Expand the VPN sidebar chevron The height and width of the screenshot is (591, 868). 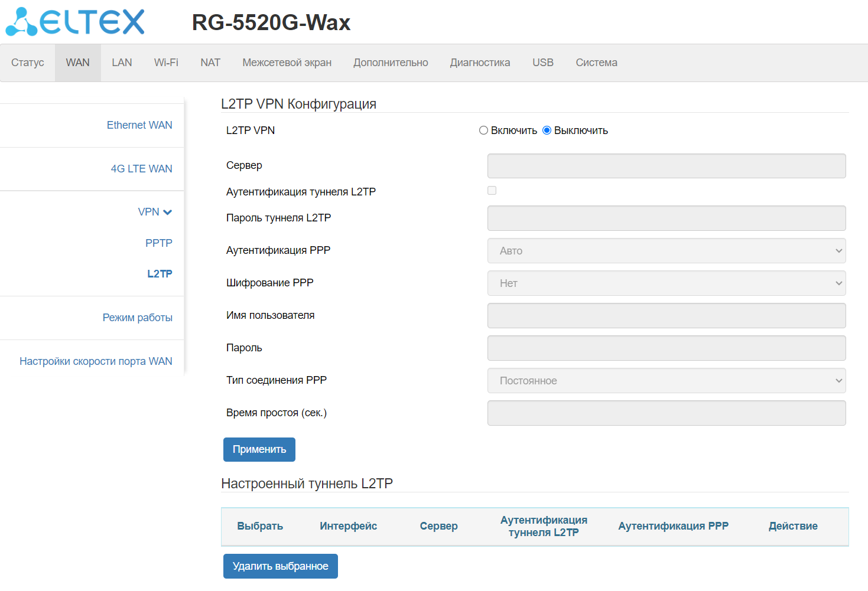pos(167,213)
